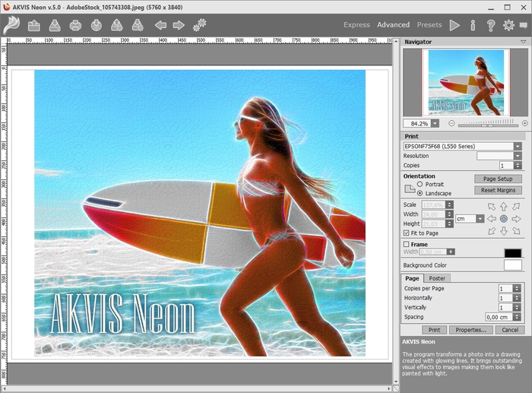
Task: Select the Poster tab
Action: pyautogui.click(x=437, y=278)
